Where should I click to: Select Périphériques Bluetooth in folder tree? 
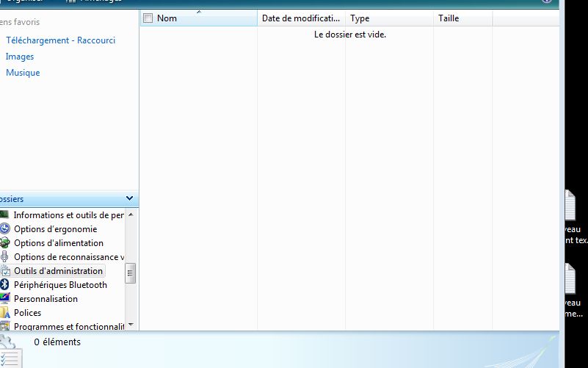[x=60, y=285]
